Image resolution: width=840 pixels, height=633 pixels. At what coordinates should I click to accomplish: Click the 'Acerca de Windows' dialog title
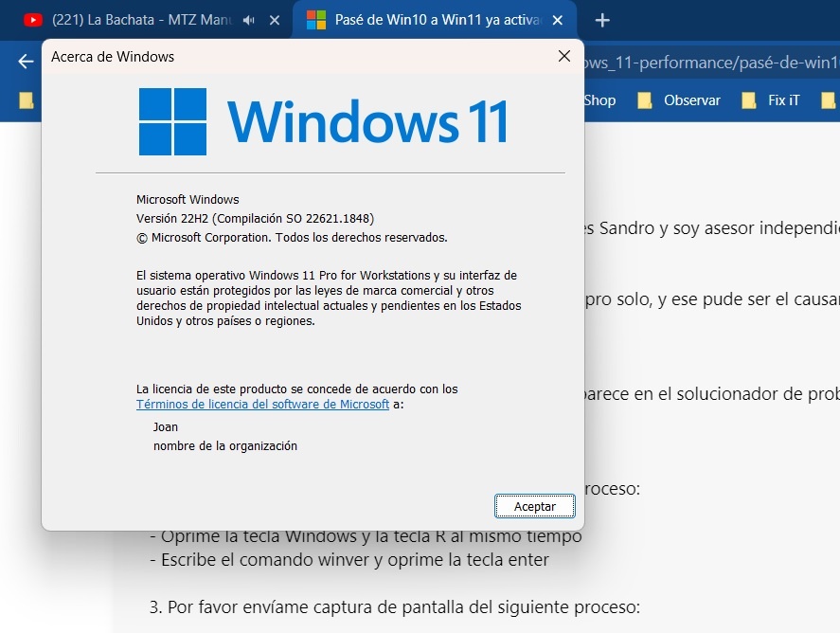[113, 57]
